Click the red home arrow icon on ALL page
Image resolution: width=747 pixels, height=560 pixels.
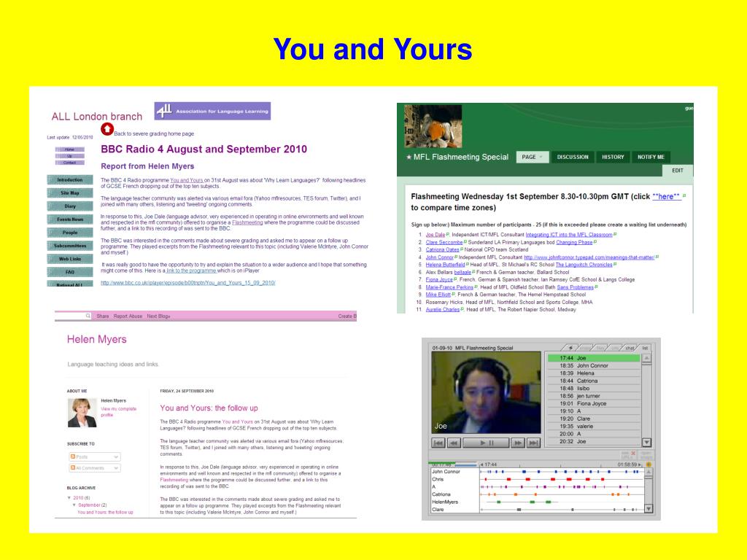coord(107,129)
